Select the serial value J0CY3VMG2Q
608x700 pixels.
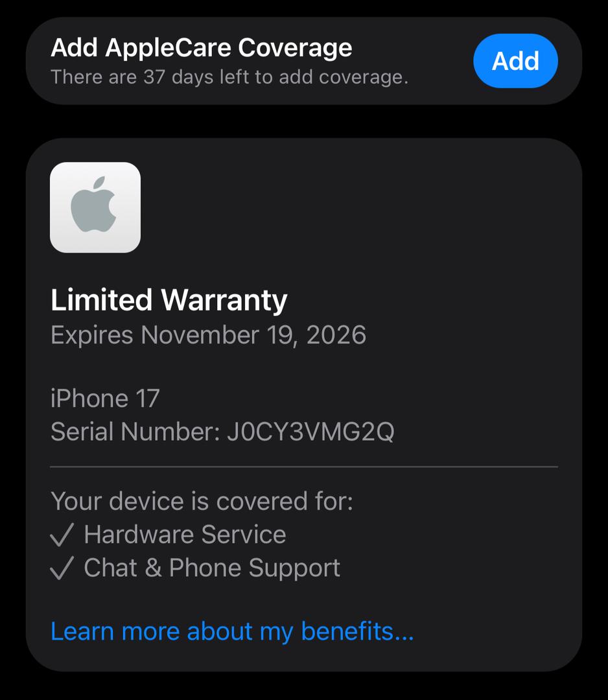[x=310, y=432]
